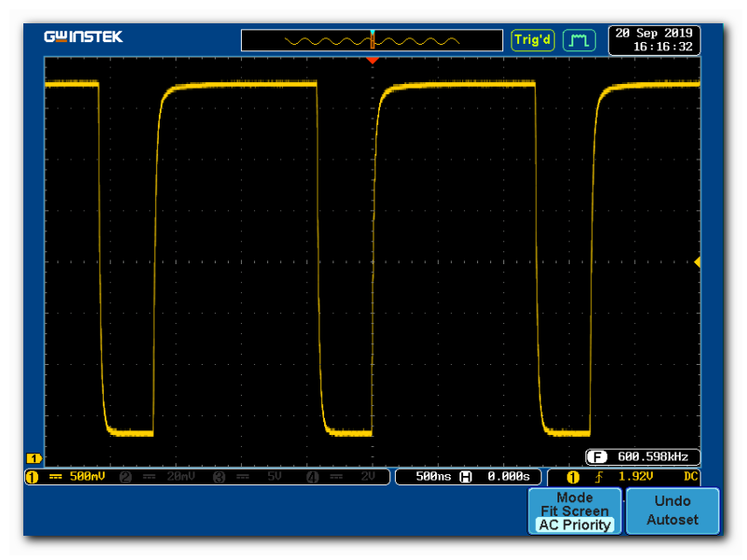Click the acquisition mode waveform icon

[x=579, y=40]
